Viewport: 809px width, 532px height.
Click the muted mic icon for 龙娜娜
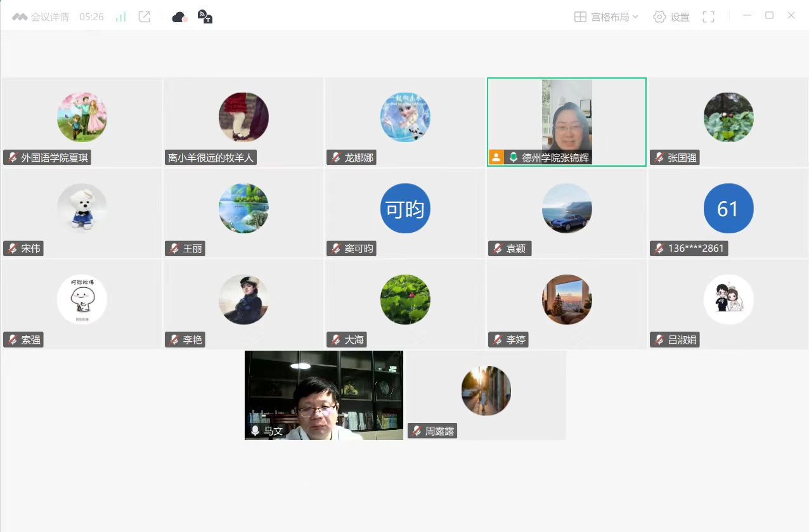point(335,158)
